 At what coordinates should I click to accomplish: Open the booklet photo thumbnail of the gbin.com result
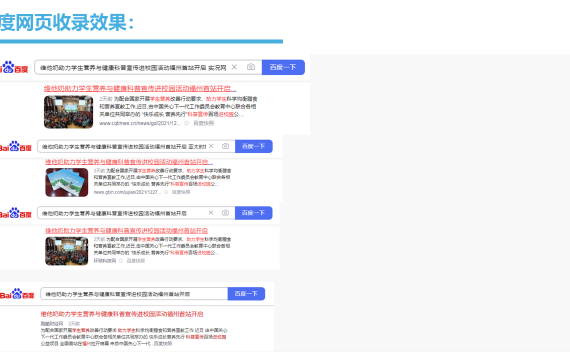[67, 182]
